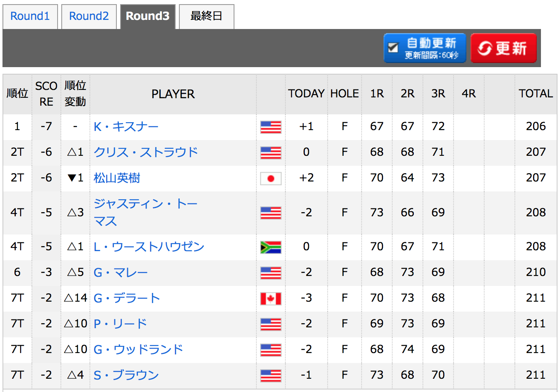Open the 最終日 final day tab
Screen dimensions: 560x392
[207, 17]
